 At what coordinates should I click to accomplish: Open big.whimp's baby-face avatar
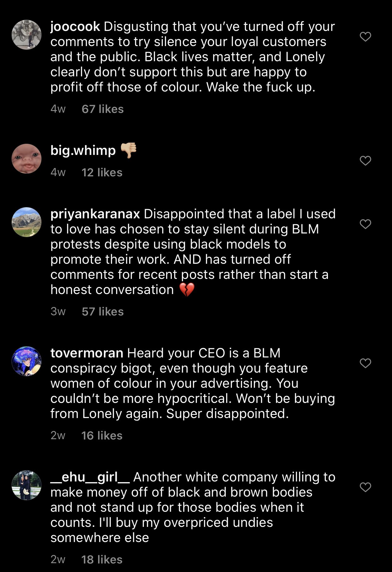pos(27,159)
